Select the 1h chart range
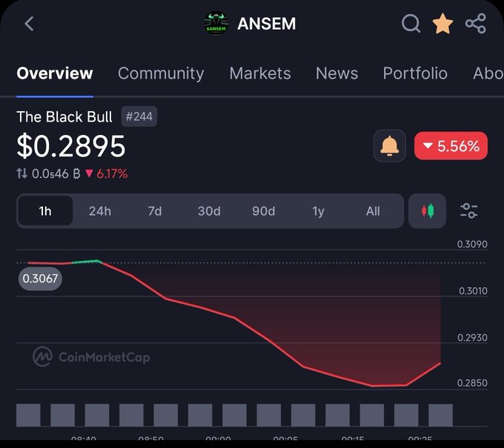The image size is (504, 448). click(45, 211)
